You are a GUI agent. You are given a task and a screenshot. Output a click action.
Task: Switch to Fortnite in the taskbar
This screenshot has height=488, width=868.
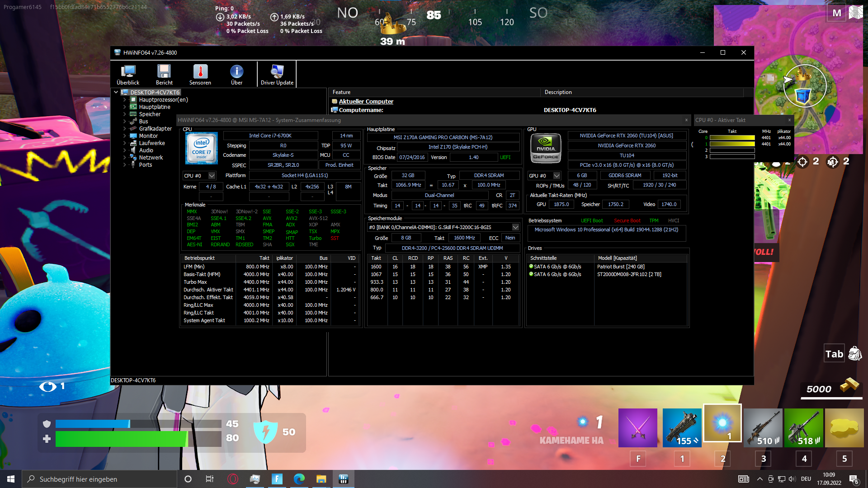pyautogui.click(x=277, y=479)
